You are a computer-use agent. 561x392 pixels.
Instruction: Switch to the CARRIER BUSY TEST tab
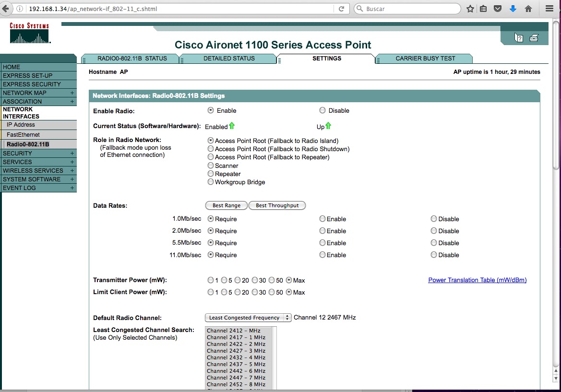tap(424, 58)
